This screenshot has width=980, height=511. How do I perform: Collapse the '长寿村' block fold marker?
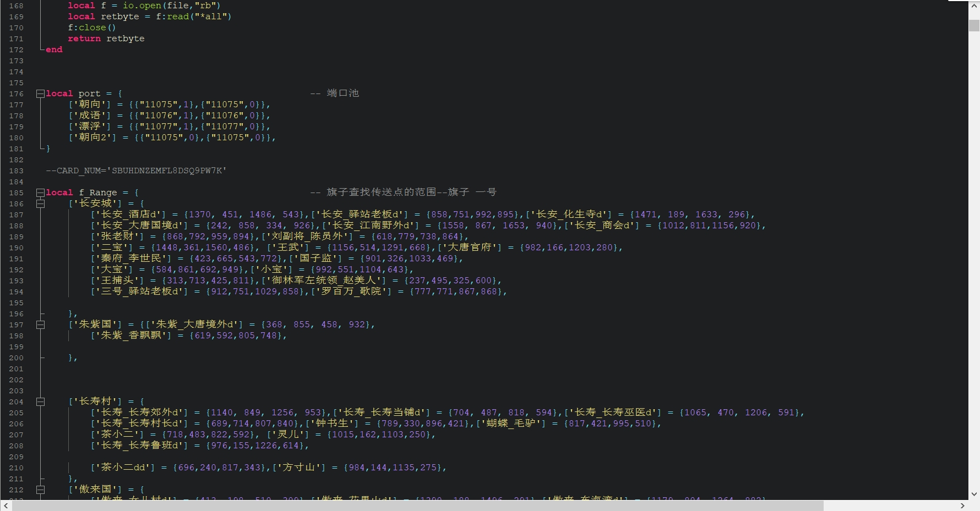point(40,402)
